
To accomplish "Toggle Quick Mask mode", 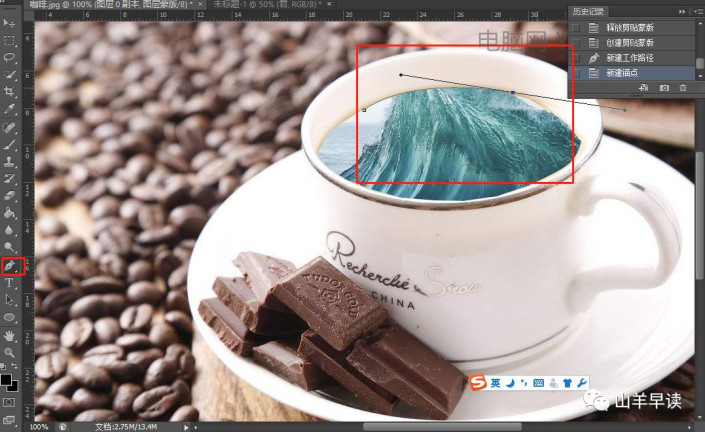I will click(9, 402).
